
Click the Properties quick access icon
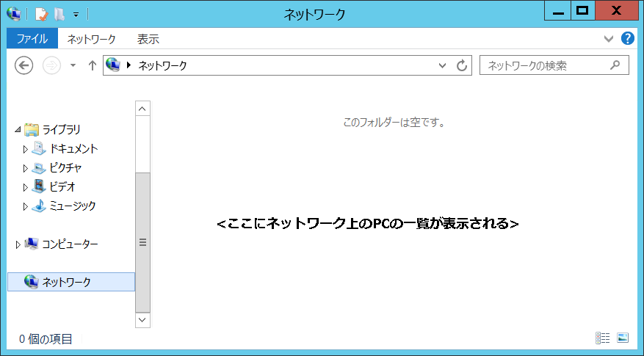click(x=41, y=15)
